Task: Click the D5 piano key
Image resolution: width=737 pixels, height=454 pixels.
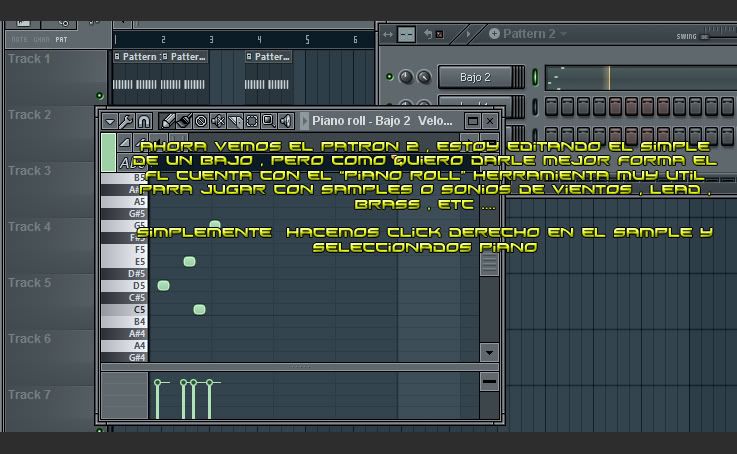Action: point(124,286)
